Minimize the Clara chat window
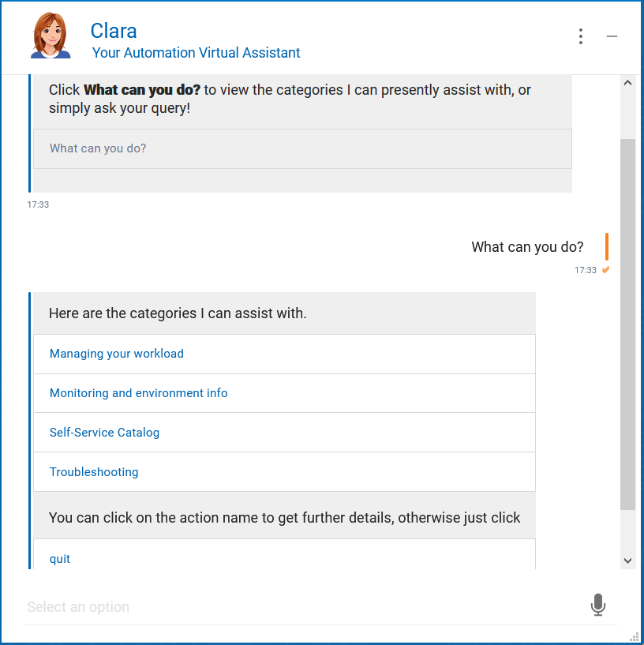Viewport: 644px width, 645px height. point(612,36)
